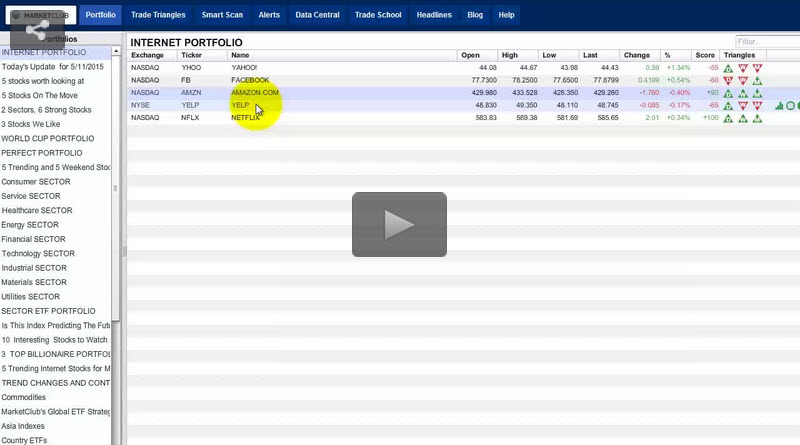The image size is (800, 445).
Task: Open SECTOR ETF PORTFOLIO
Action: pyautogui.click(x=48, y=311)
